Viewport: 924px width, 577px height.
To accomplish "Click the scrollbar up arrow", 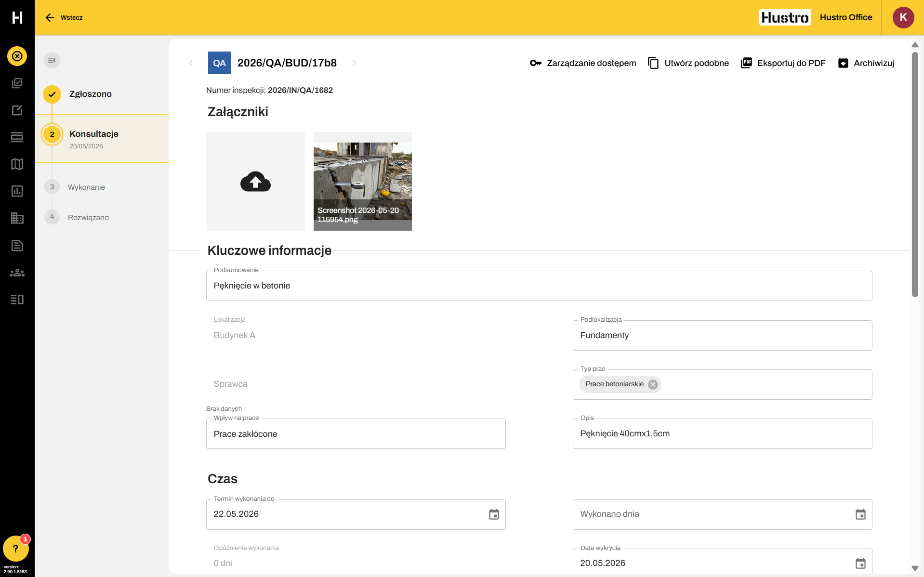I will (x=915, y=45).
